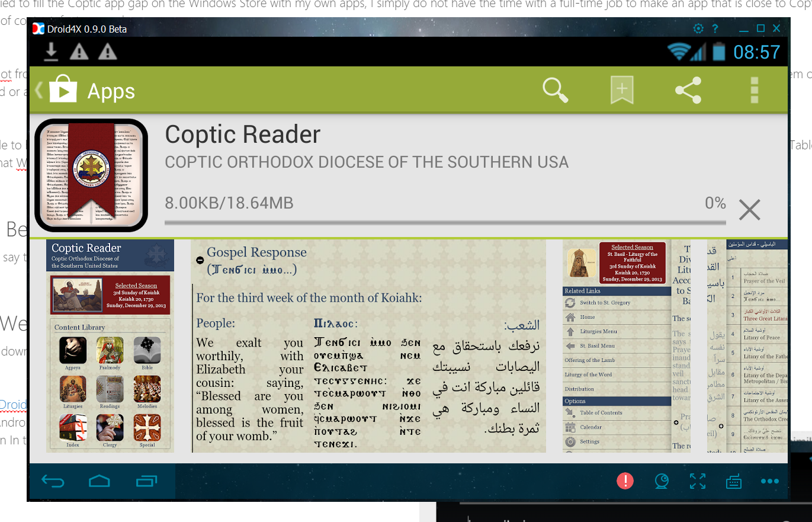This screenshot has height=522, width=812.
Task: Tap the Psalmody icon in Content Library screenshot
Action: [110, 350]
